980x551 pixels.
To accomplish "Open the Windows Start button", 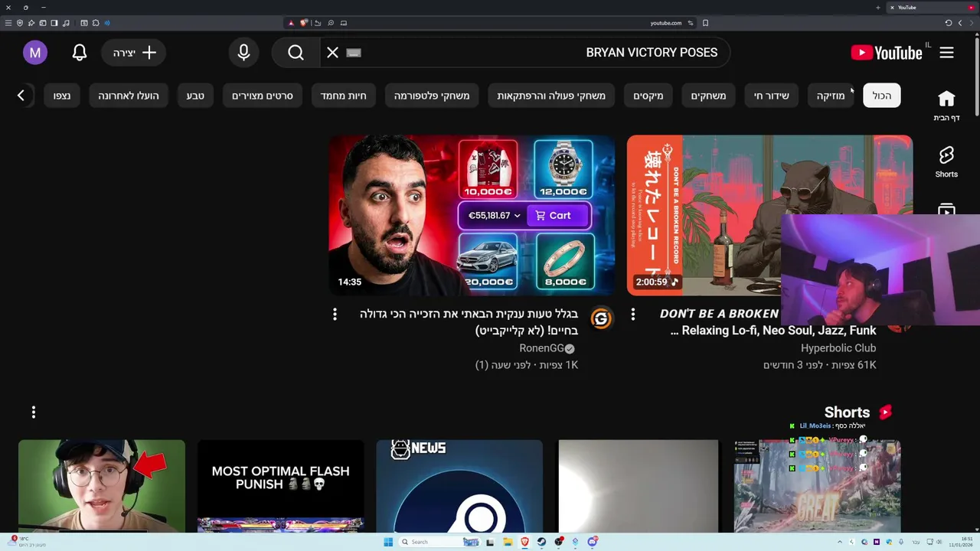I will click(x=388, y=542).
